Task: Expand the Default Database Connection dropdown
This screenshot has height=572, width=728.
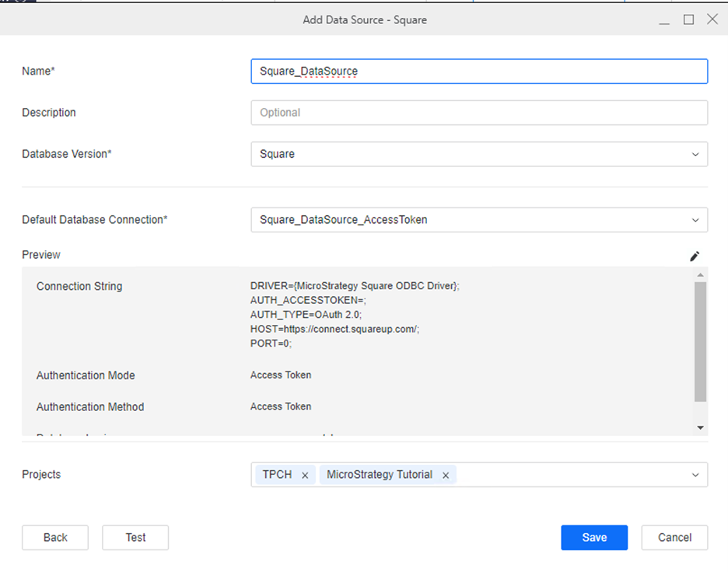Action: pyautogui.click(x=695, y=220)
